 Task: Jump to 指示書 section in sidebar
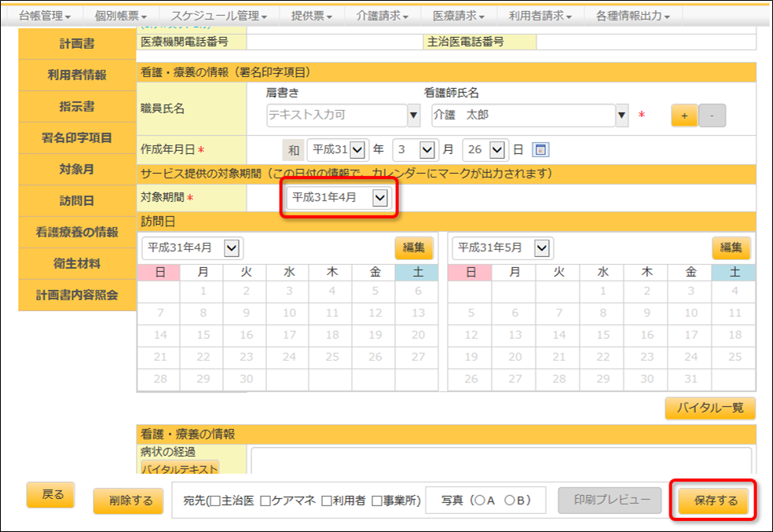coord(77,107)
